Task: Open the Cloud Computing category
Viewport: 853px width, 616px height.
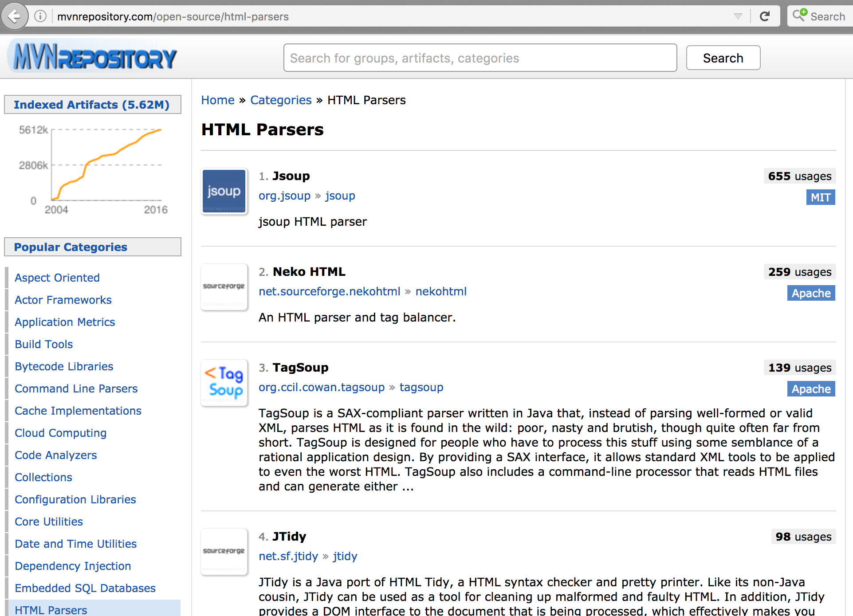Action: 60,433
